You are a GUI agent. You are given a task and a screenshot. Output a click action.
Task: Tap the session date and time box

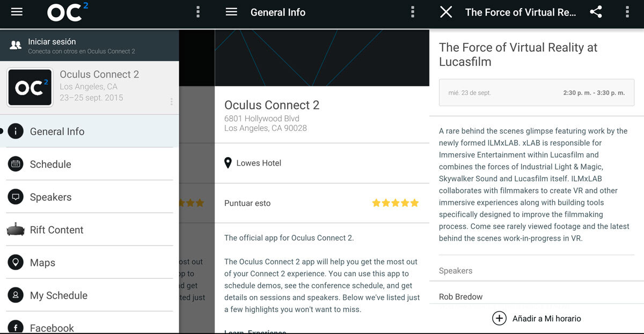click(x=537, y=93)
